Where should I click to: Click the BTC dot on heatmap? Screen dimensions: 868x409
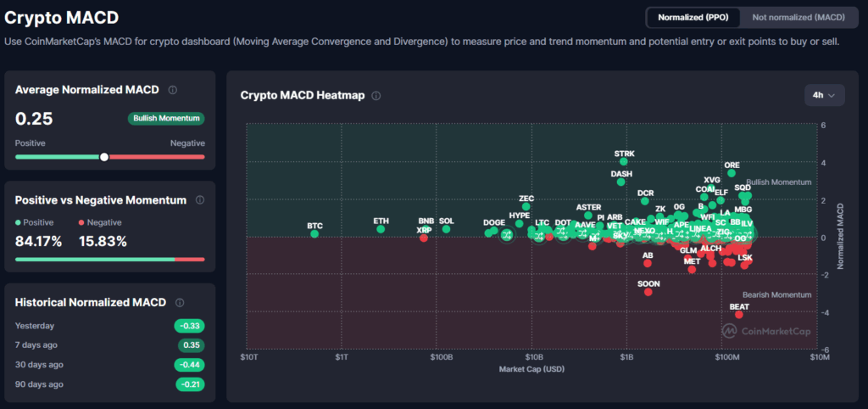click(x=314, y=233)
